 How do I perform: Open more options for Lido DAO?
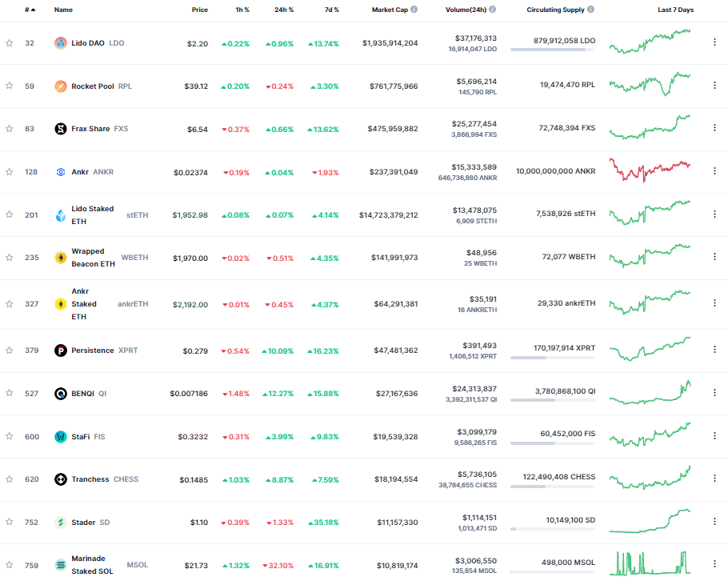pyautogui.click(x=714, y=42)
